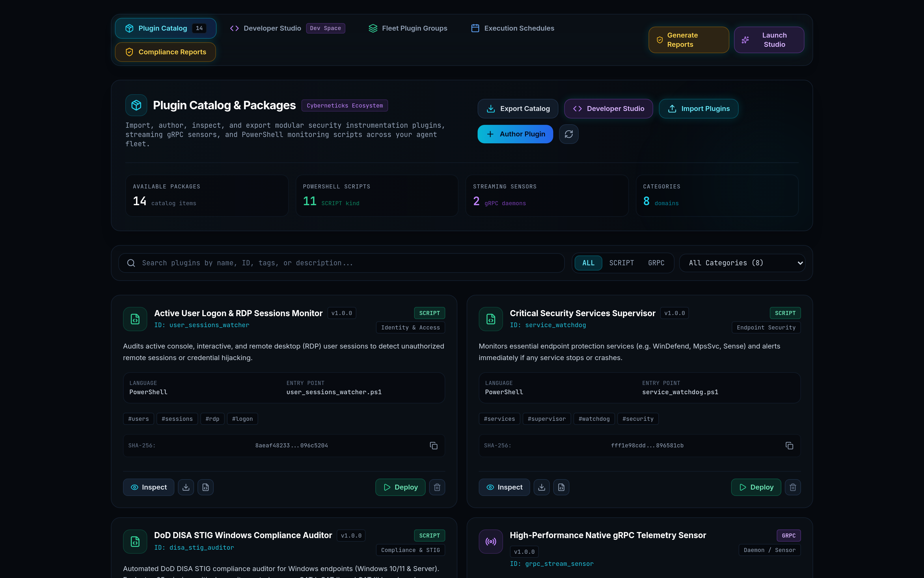
Task: Deploy the Active User Logon plugin
Action: pos(400,488)
